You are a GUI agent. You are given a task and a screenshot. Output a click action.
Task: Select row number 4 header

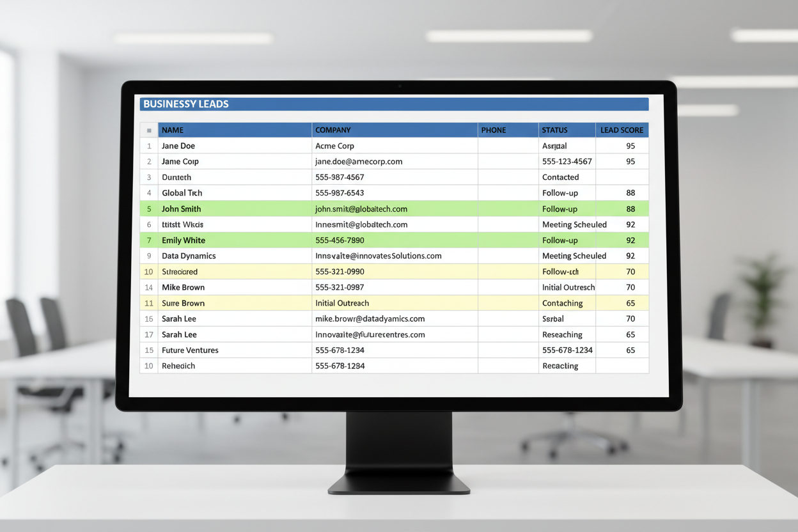click(149, 193)
